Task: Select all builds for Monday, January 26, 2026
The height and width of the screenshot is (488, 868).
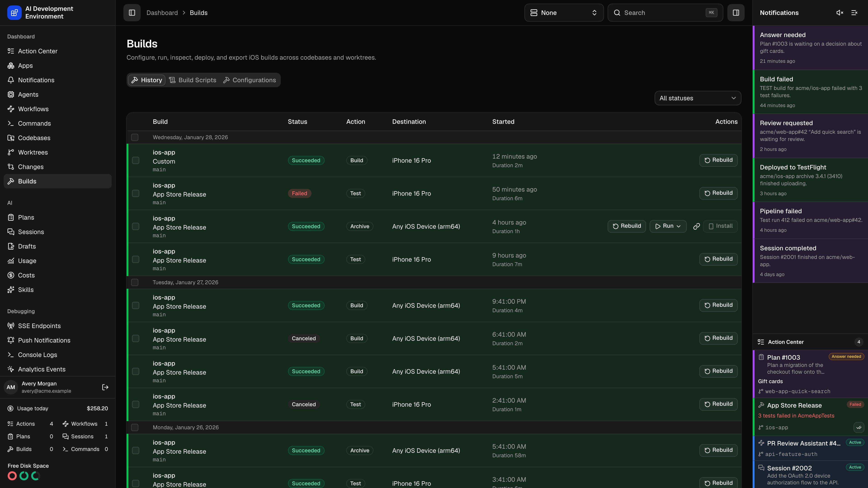Action: [135, 428]
